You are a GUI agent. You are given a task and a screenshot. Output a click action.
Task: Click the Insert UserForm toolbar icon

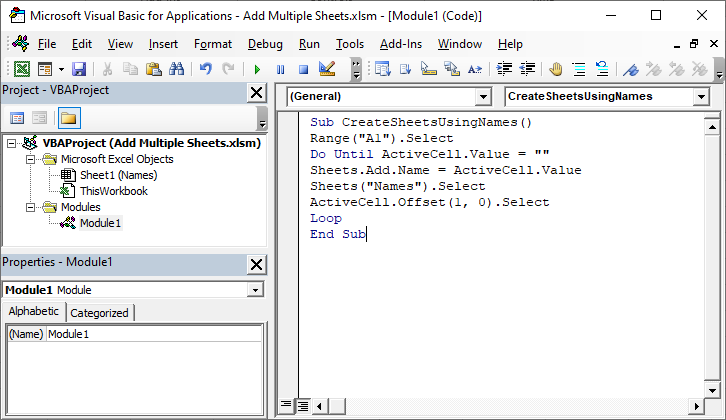45,69
